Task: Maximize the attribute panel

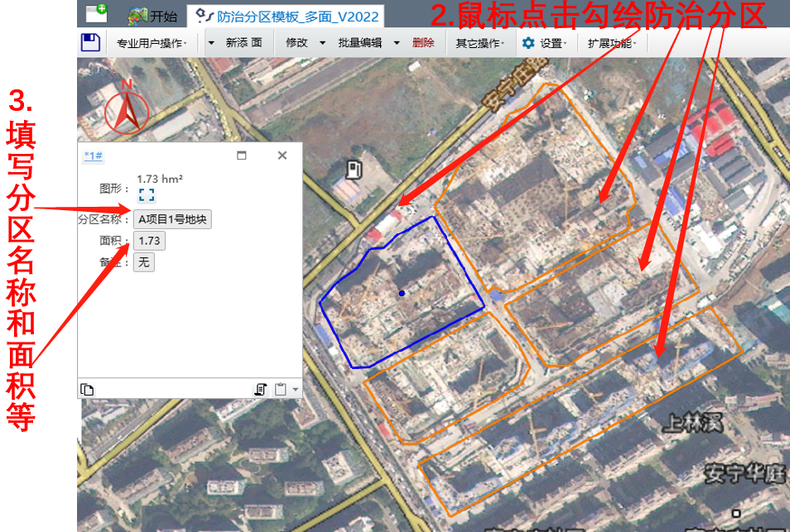Action: [x=242, y=155]
